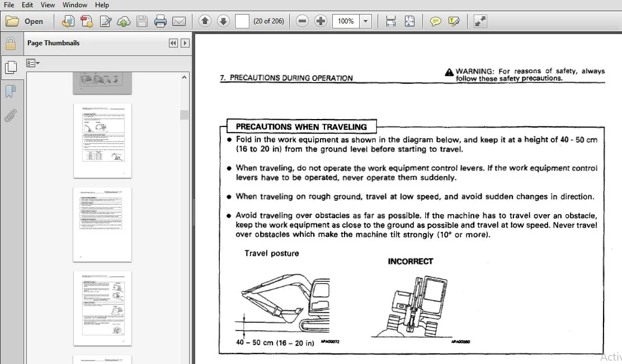Open the zoom level dropdown arrow
The height and width of the screenshot is (364, 622).
coord(365,21)
